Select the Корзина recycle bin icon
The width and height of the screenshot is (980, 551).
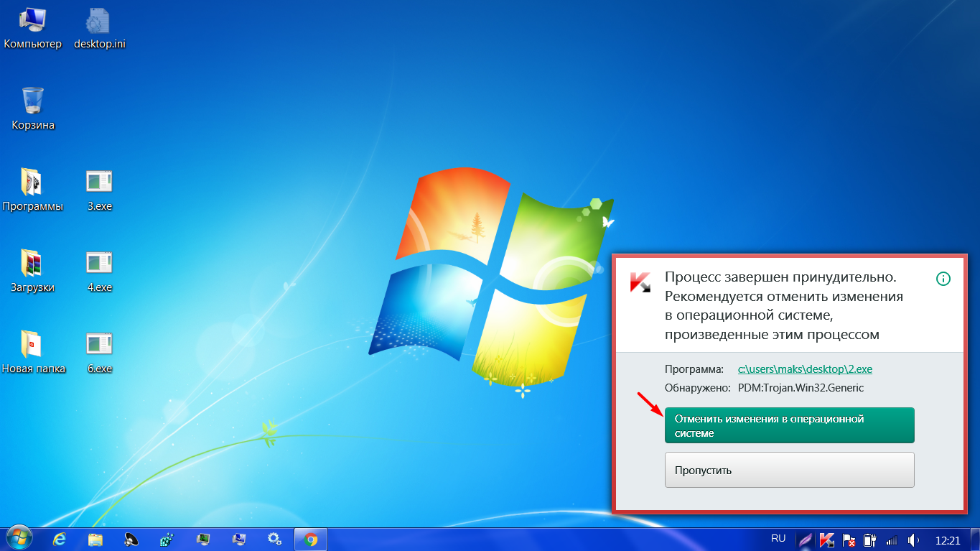coord(33,109)
